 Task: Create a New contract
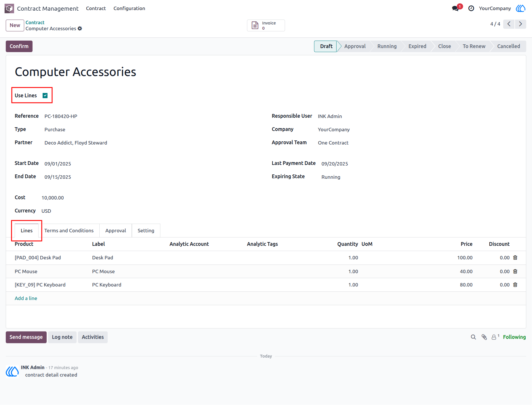pos(15,25)
